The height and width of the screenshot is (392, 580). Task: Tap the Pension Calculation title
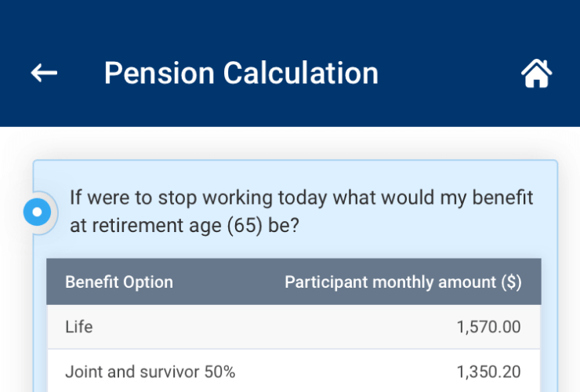[x=241, y=73]
